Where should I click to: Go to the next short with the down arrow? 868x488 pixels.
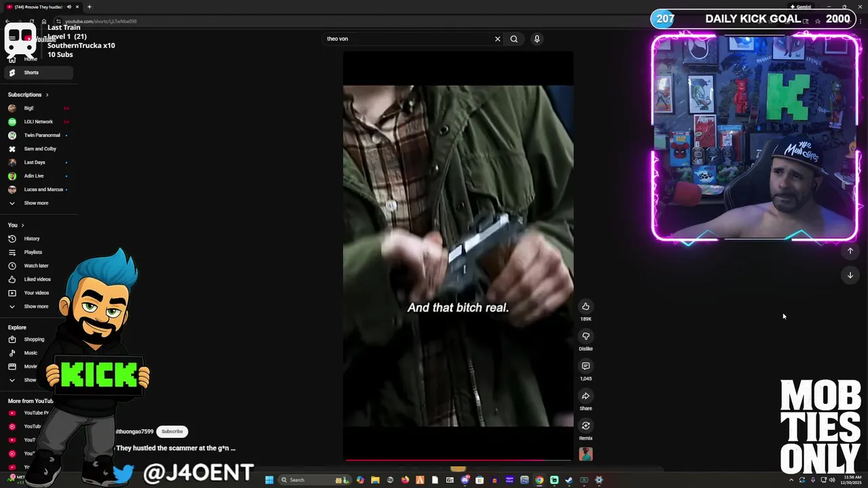click(x=850, y=275)
